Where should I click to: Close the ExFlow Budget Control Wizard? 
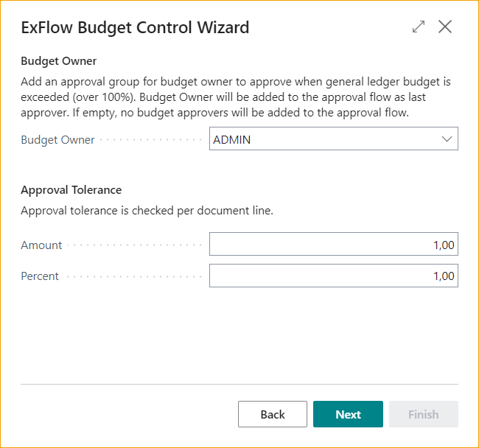[x=445, y=27]
